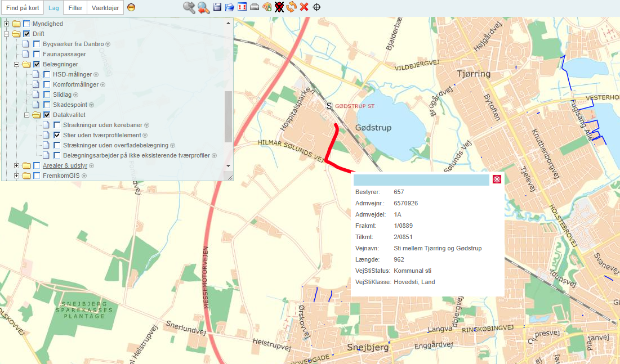Viewport: 620px width, 364px height.
Task: Collapse the Belægninger folder node
Action: [x=17, y=64]
